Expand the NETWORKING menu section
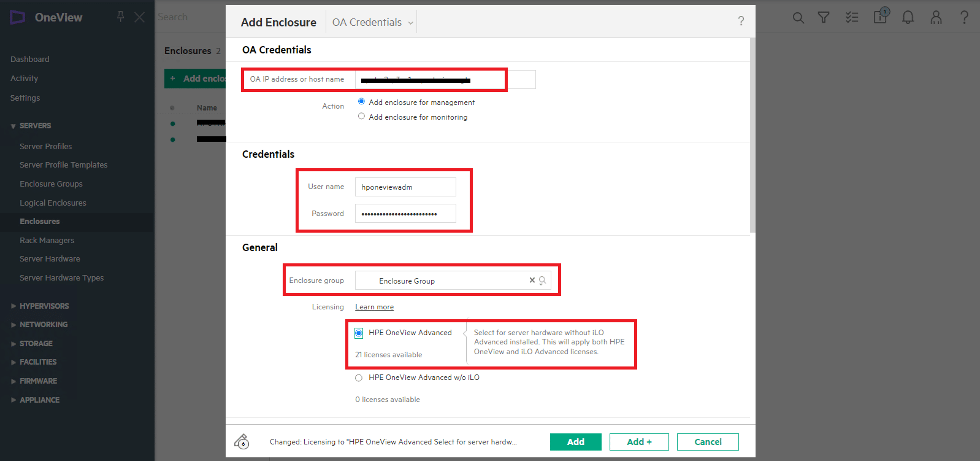Screen dimensions: 980x461 click(x=13, y=325)
